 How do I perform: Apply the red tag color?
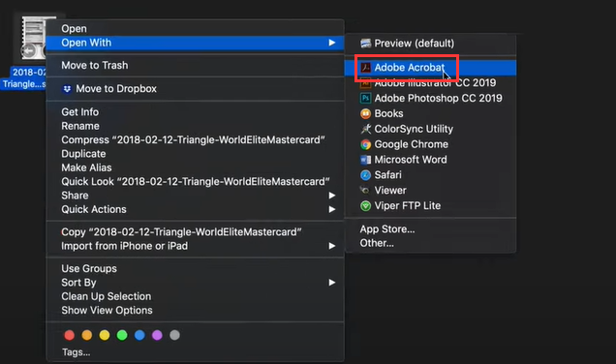(x=70, y=335)
